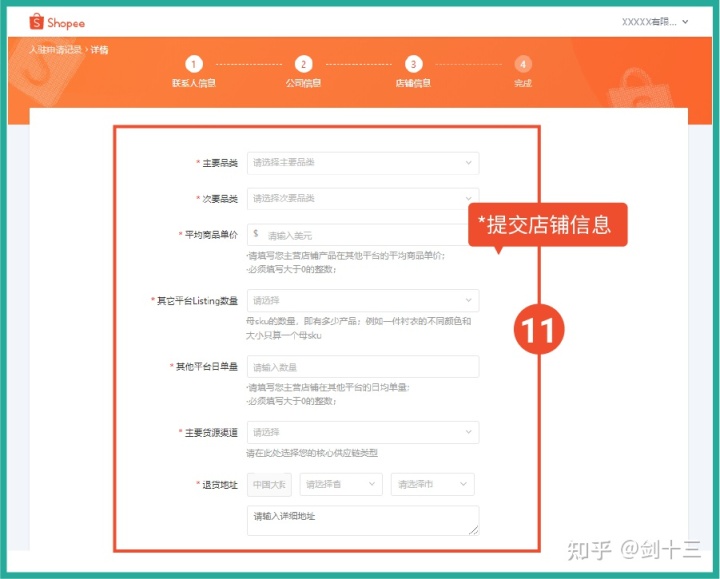
Task: Go to step 1 联系人信息
Action: pyautogui.click(x=193, y=72)
